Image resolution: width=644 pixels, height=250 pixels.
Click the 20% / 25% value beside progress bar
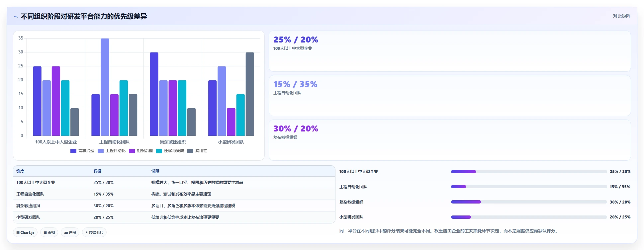[x=620, y=217]
